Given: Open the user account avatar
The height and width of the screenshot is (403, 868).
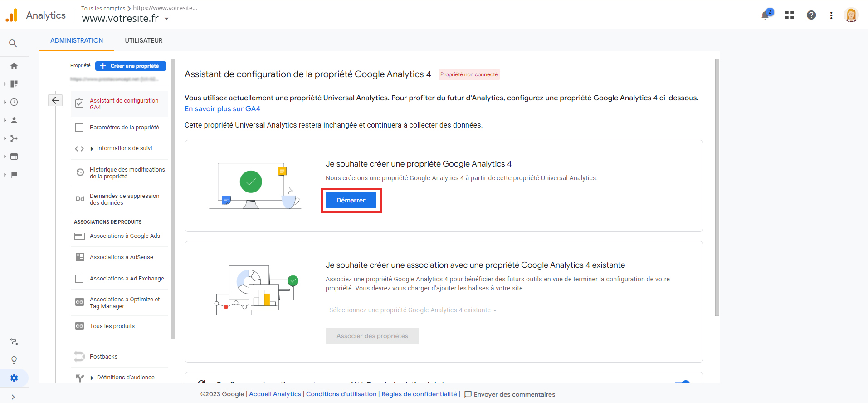Looking at the screenshot, I should tap(851, 15).
